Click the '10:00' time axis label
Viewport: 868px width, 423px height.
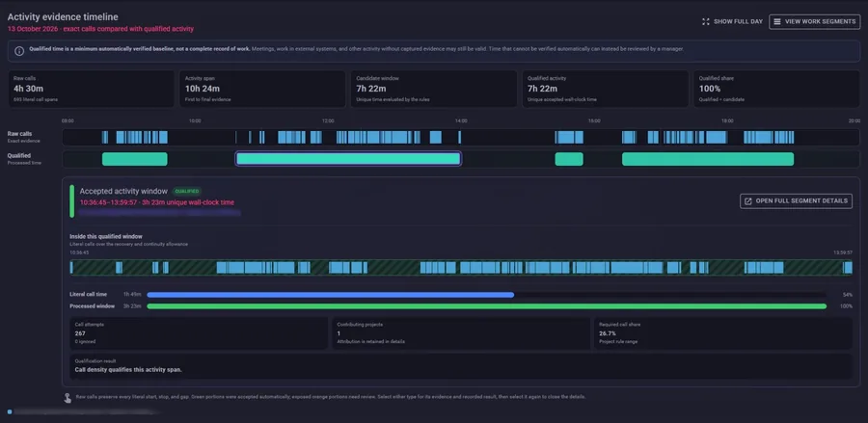195,120
